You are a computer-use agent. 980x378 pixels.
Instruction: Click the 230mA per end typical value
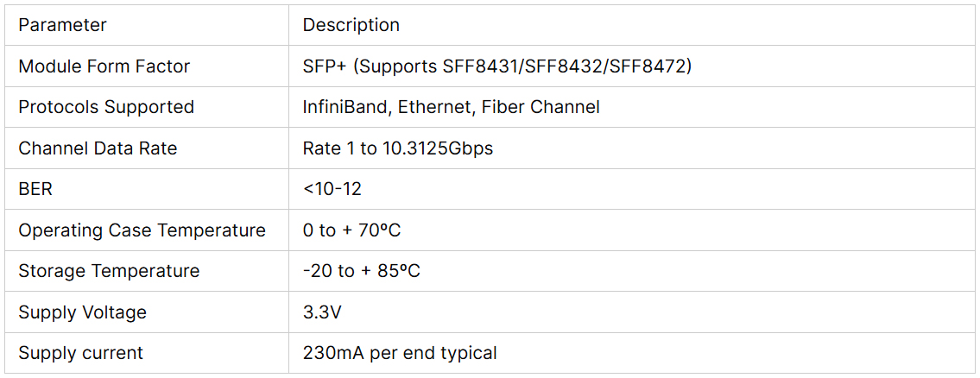tap(399, 353)
